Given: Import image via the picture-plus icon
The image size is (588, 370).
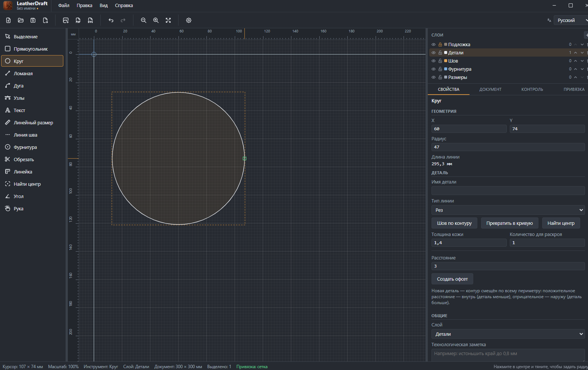Looking at the screenshot, I should [66, 20].
